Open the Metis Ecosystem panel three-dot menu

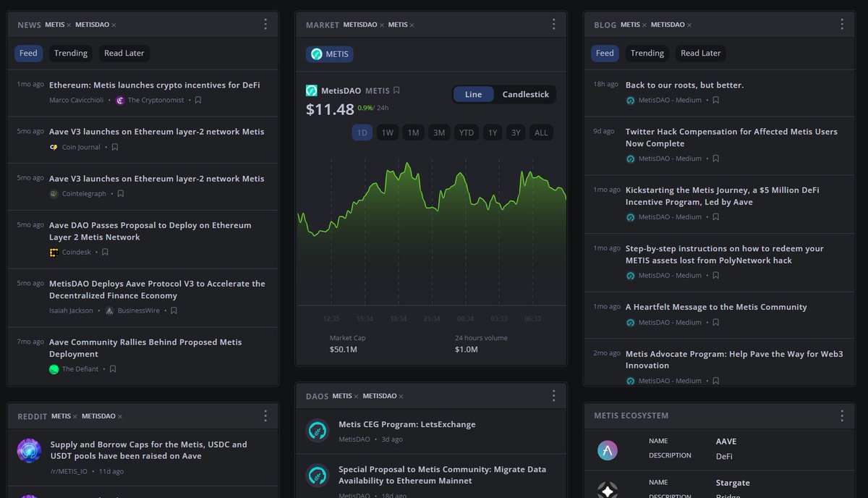(x=842, y=416)
